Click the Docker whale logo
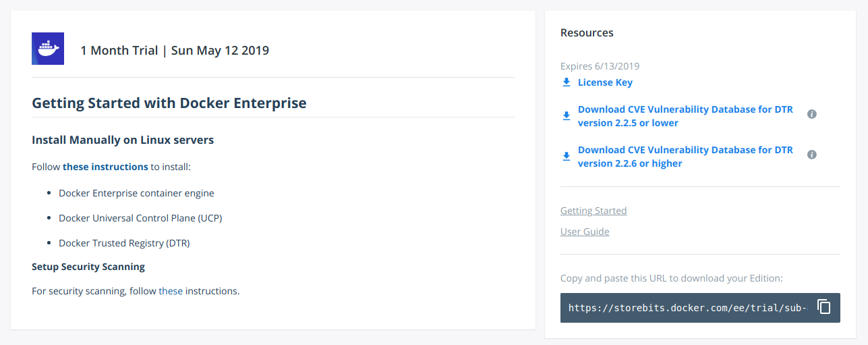The width and height of the screenshot is (868, 345). (x=48, y=49)
